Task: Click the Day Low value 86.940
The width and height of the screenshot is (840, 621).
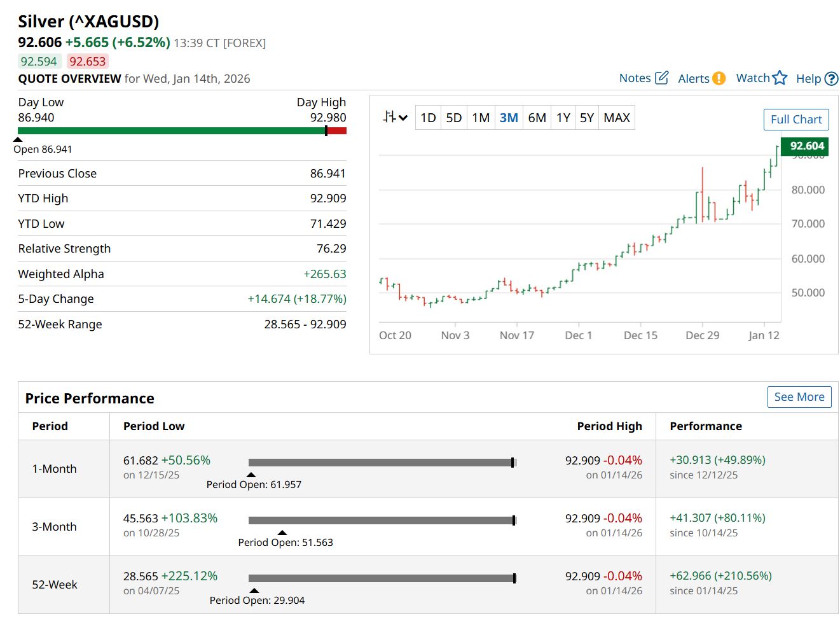Action: (36, 118)
